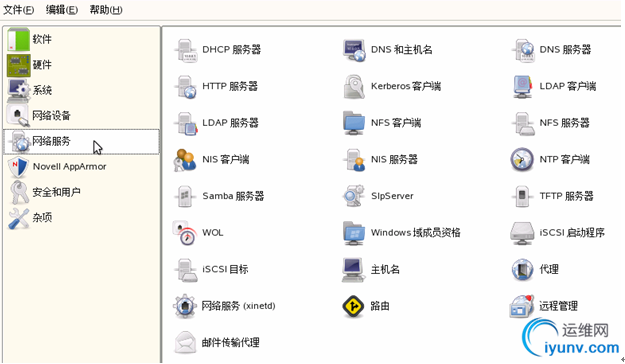Image resolution: width=625 pixels, height=364 pixels.
Task: Click the 网络设备 sidebar label
Action: click(51, 116)
